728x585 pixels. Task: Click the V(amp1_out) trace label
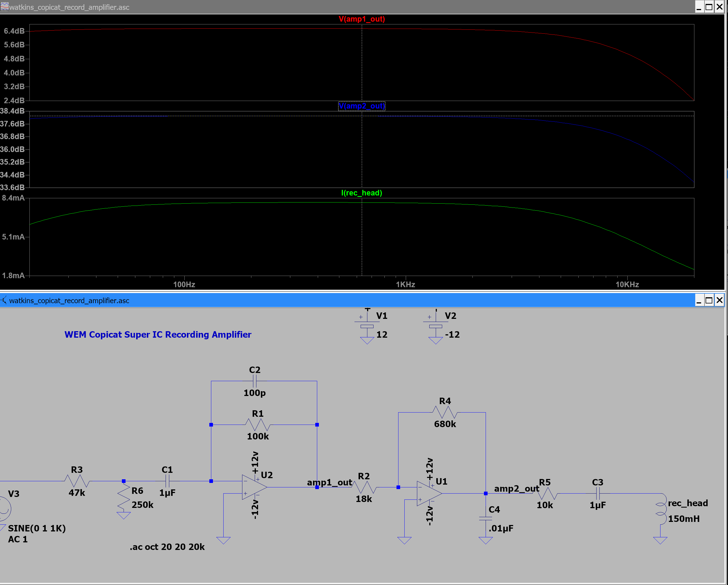362,19
